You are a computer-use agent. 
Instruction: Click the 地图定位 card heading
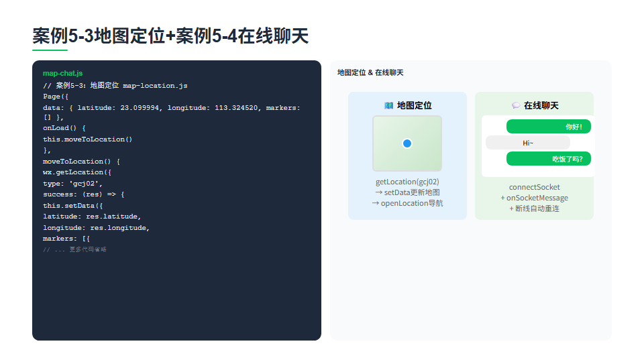click(x=414, y=106)
